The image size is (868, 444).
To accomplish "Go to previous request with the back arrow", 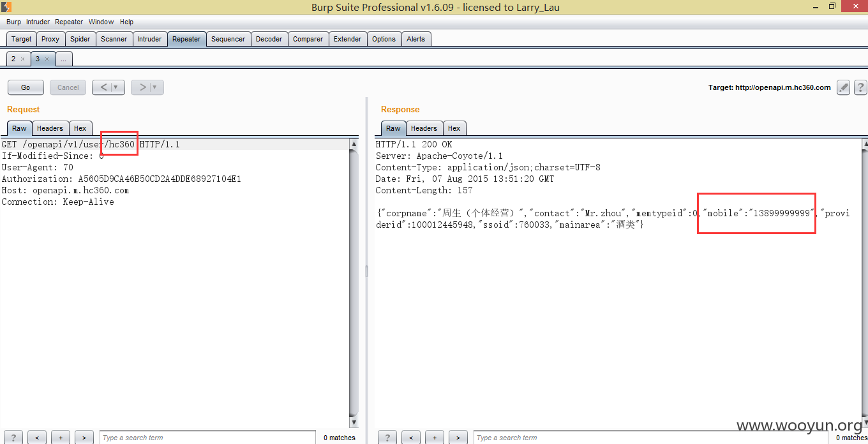I will pos(103,87).
